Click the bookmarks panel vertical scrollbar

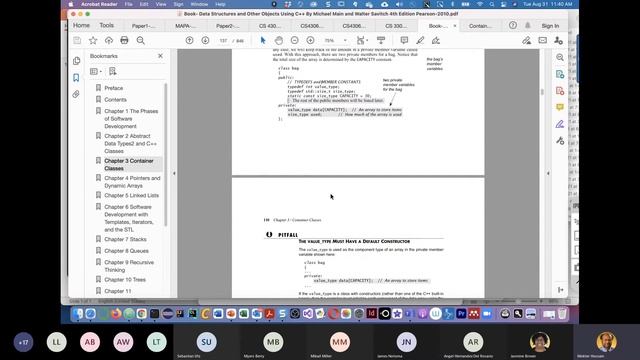click(166, 154)
